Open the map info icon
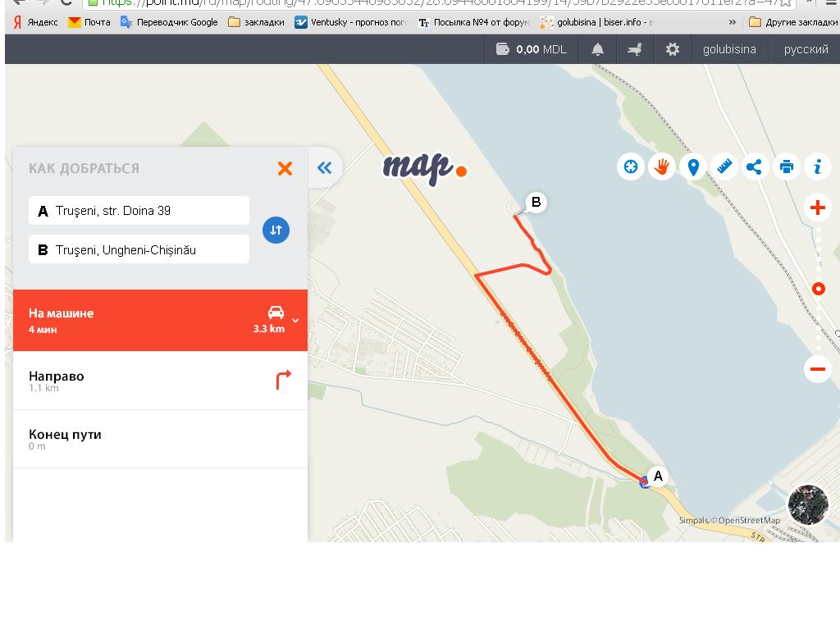Image resolution: width=840 pixels, height=630 pixels. click(x=817, y=167)
